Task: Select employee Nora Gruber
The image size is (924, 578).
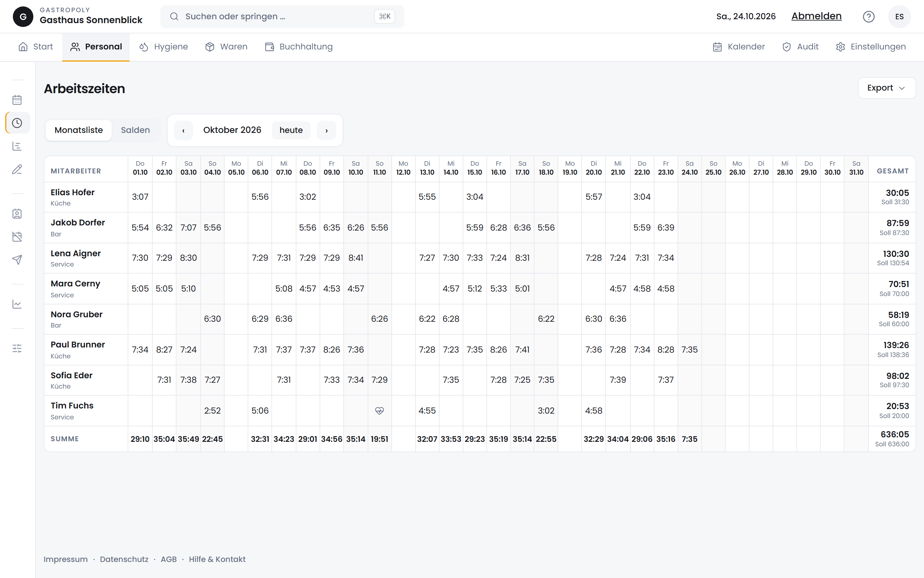Action: [x=77, y=314]
